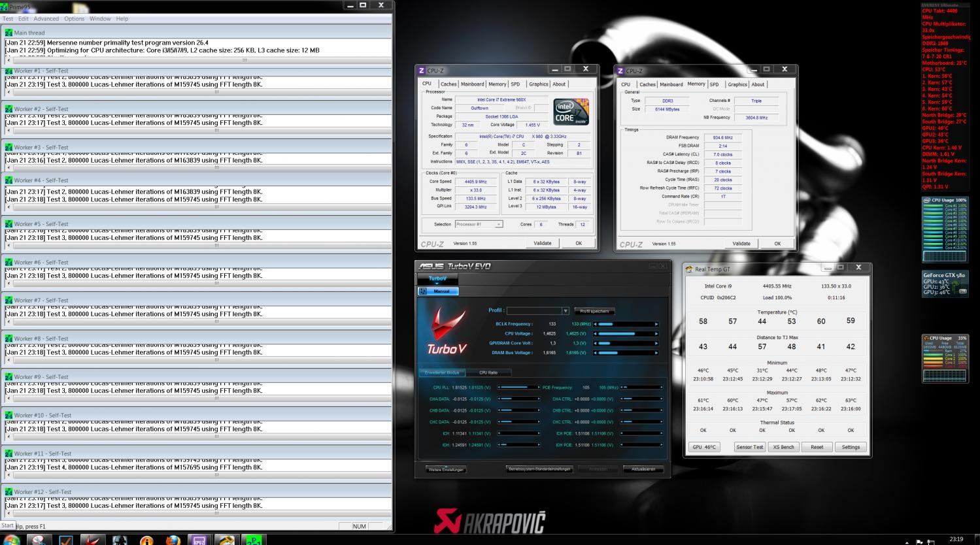Adjust CPU Voltage slider in TurboV
The width and height of the screenshot is (980, 545).
pyautogui.click(x=626, y=334)
